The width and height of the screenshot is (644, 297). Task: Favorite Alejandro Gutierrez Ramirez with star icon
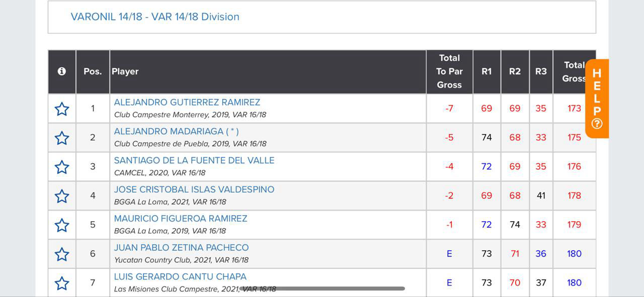click(x=62, y=109)
